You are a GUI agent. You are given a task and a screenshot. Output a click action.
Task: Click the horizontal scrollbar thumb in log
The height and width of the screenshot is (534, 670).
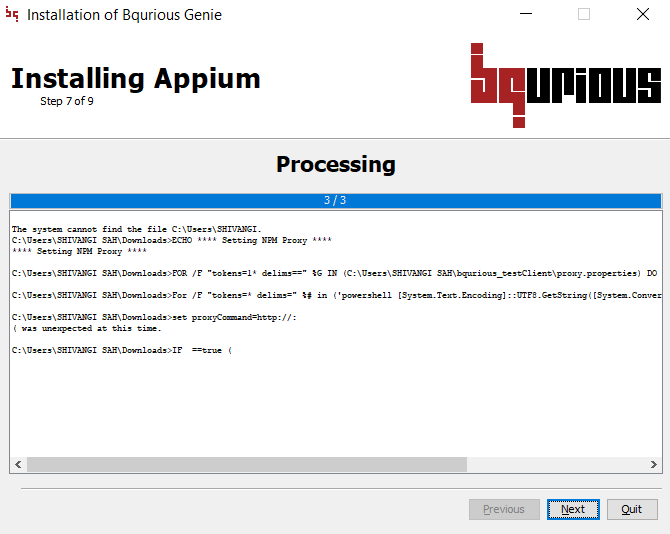247,464
